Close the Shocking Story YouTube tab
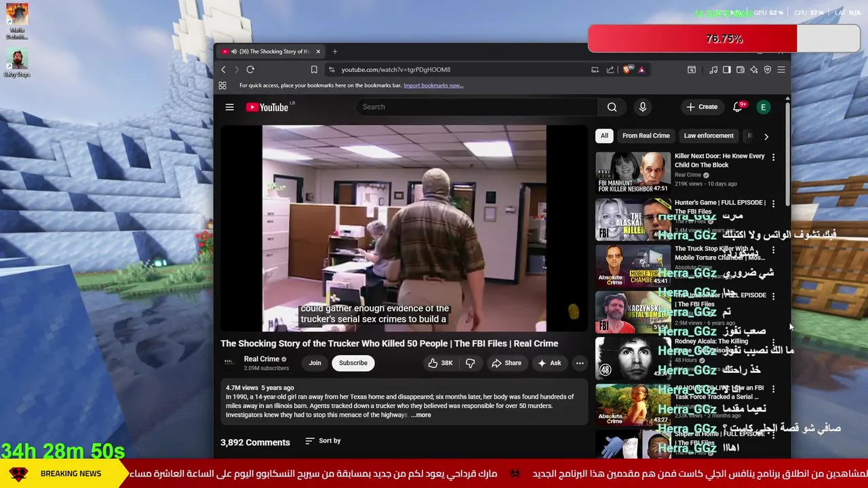The height and width of the screenshot is (488, 868). click(x=318, y=52)
